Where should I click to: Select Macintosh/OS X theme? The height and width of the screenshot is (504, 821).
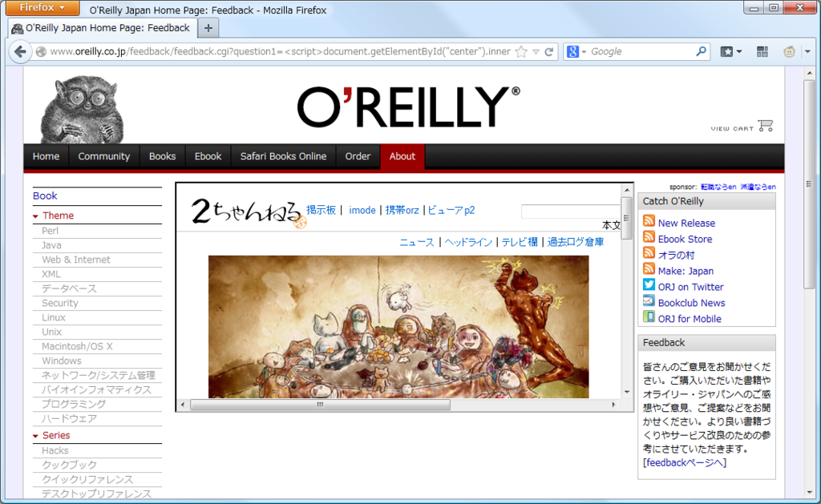(x=77, y=346)
